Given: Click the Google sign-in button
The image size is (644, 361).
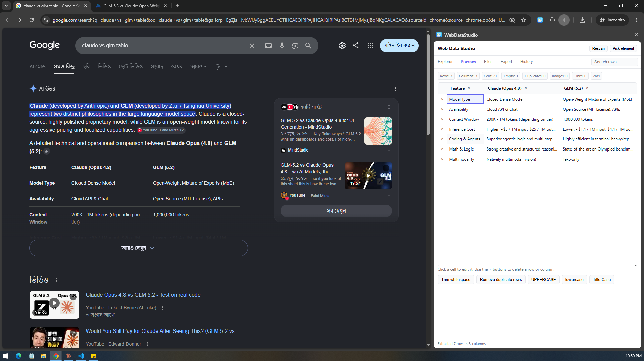Looking at the screenshot, I should coord(399,46).
